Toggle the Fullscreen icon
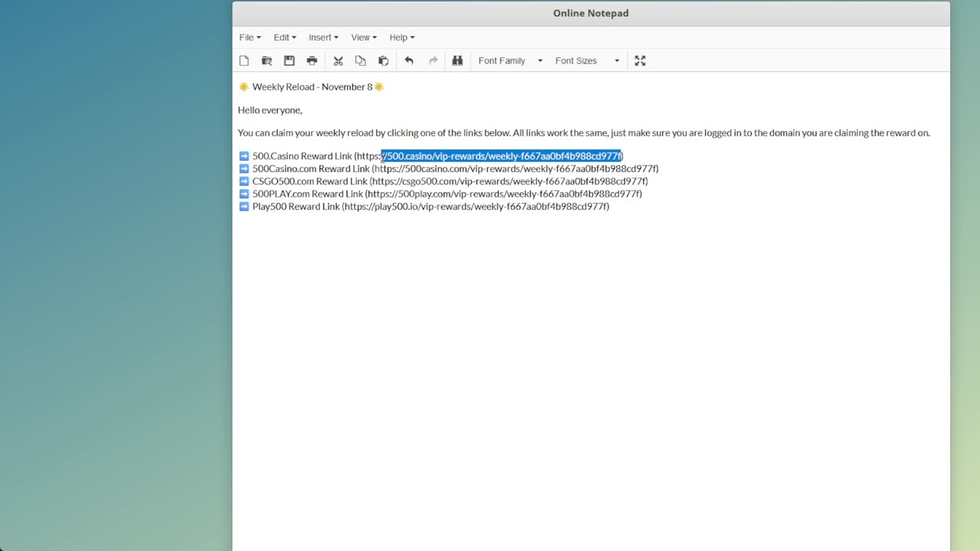 (x=640, y=60)
